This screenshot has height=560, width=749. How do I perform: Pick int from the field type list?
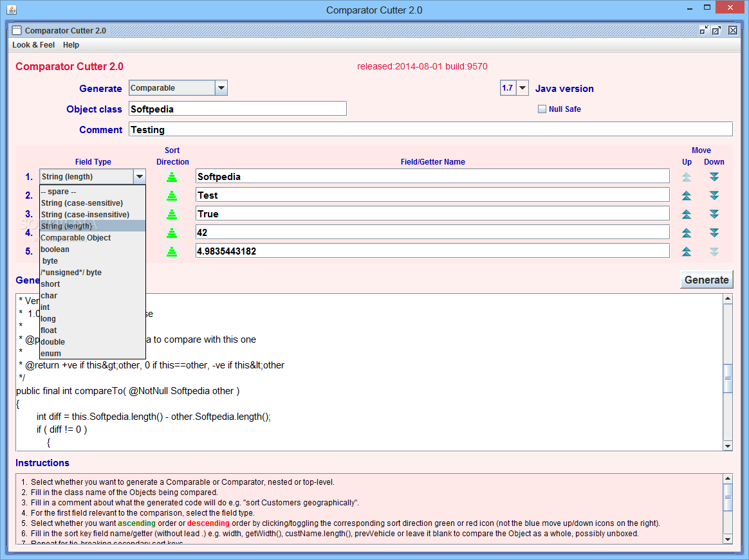click(x=93, y=307)
